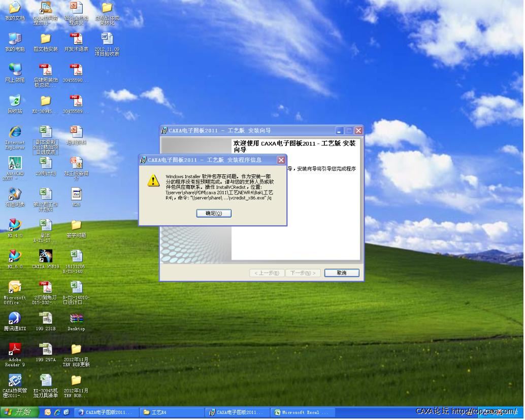
Task: Close the 安装程序信息 error dialog
Action: [x=281, y=160]
